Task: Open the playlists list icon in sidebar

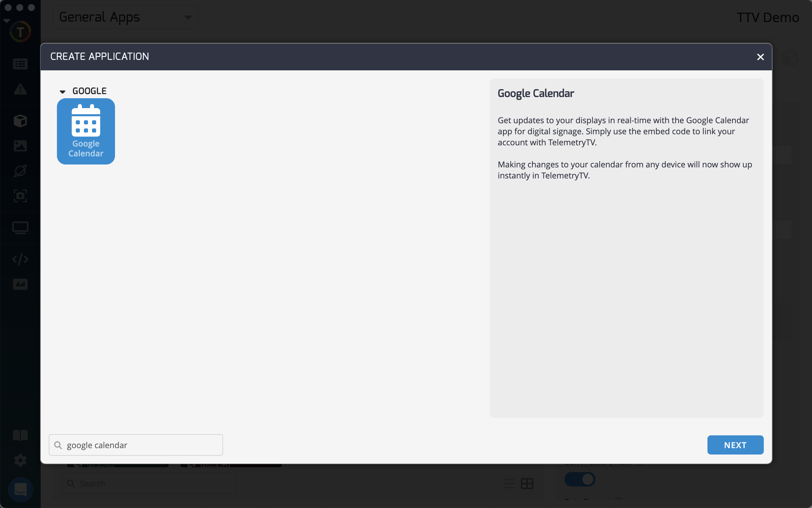Action: click(20, 64)
